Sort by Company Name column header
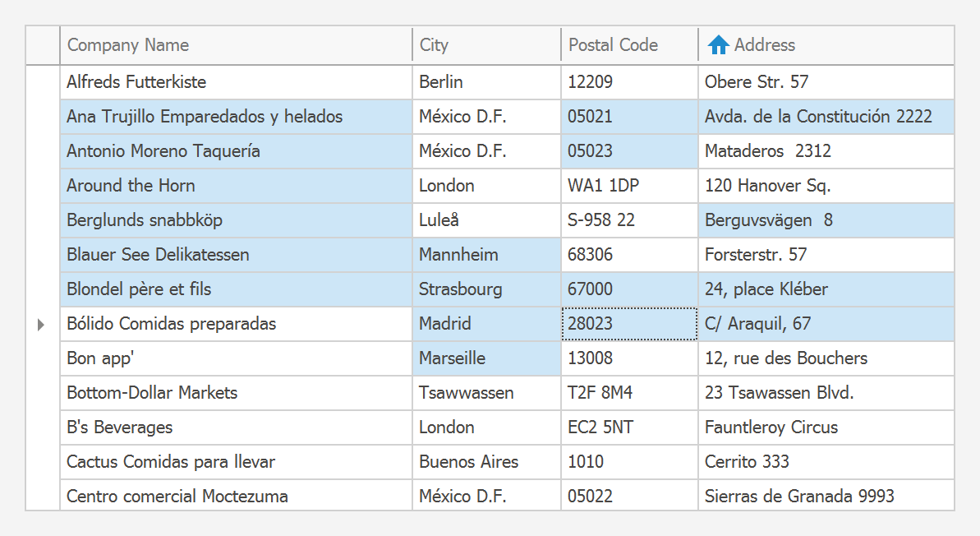The height and width of the screenshot is (536, 980). [128, 45]
